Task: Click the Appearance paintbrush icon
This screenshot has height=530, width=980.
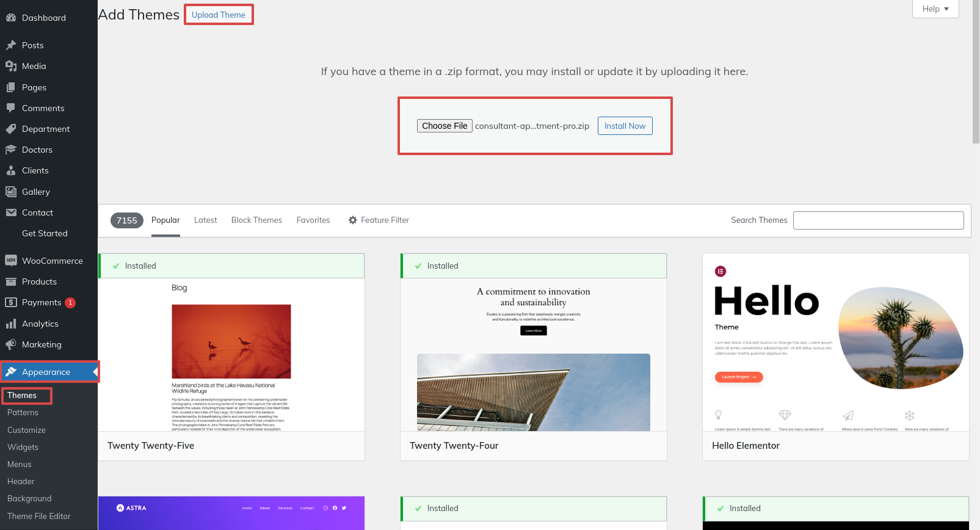Action: (x=11, y=372)
